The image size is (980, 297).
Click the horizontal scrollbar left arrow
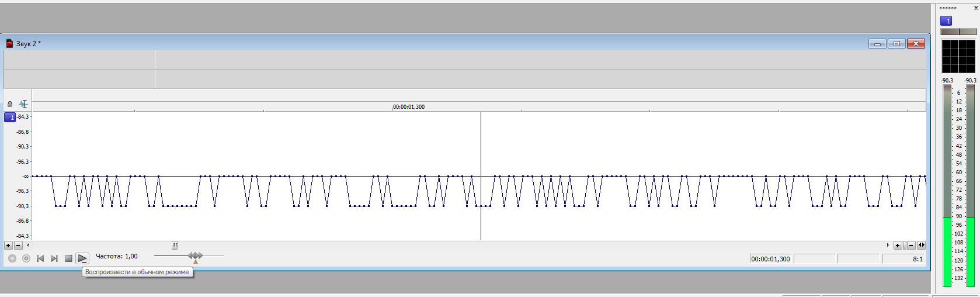(x=28, y=246)
